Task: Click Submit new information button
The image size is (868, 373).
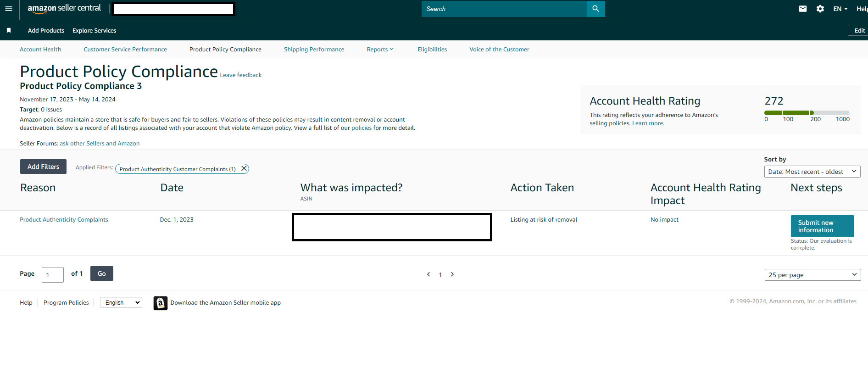Action: point(822,226)
